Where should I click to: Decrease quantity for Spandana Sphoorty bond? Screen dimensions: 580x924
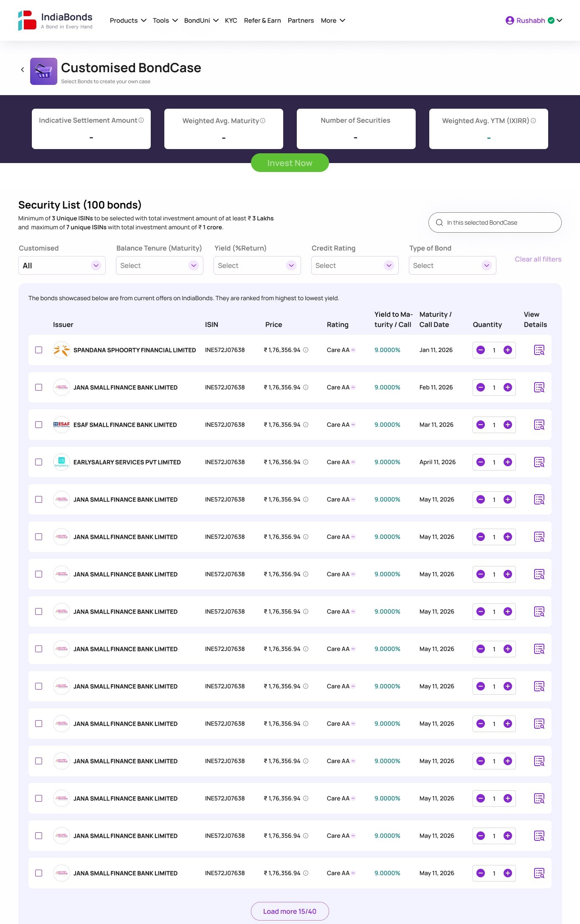point(481,350)
